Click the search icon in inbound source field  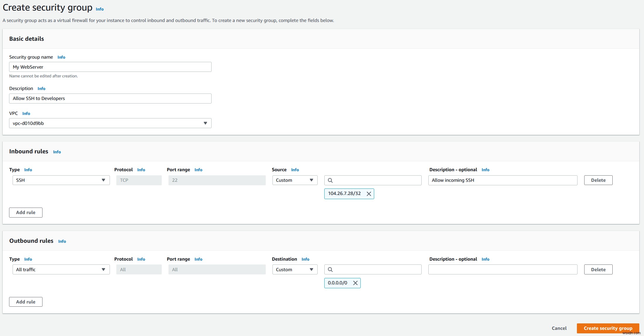coord(331,180)
